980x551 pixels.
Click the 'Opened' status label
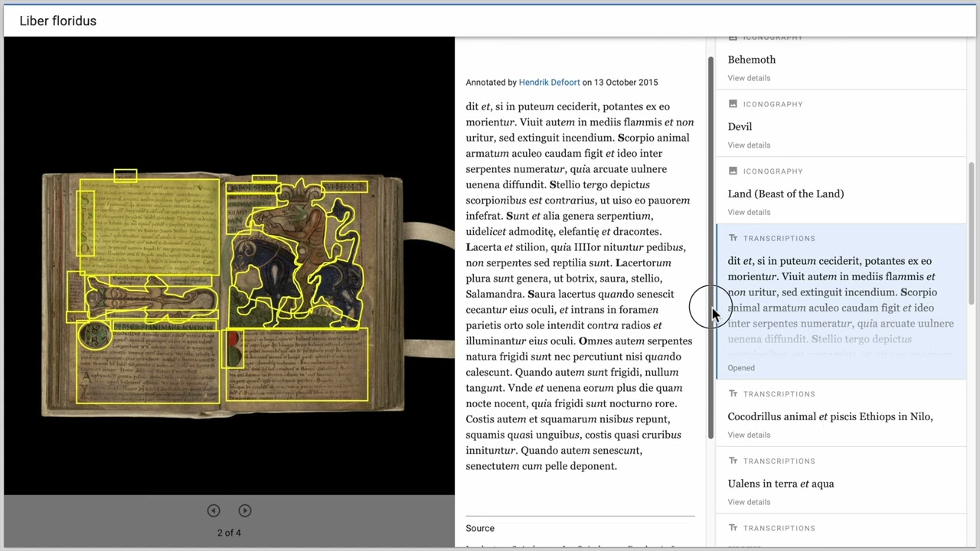tap(741, 368)
